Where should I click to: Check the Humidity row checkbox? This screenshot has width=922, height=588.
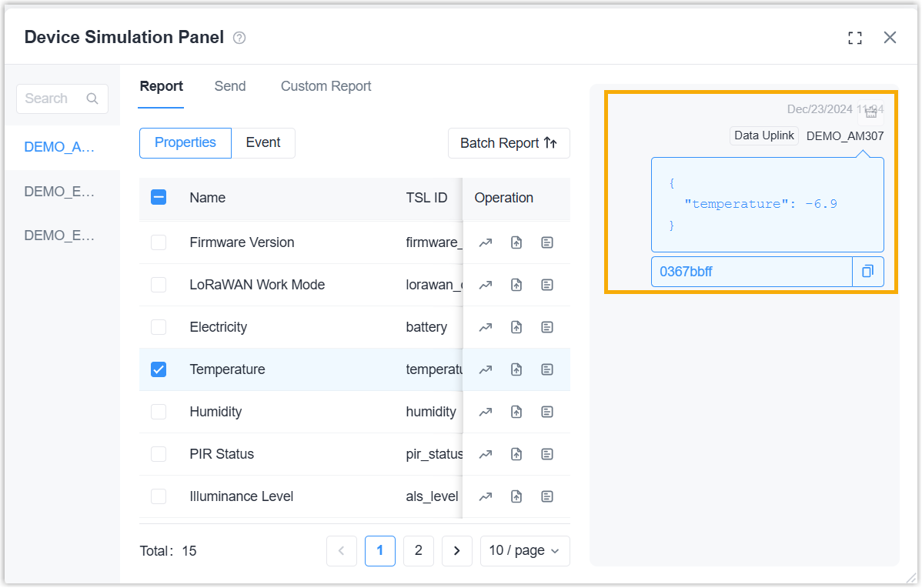[159, 413]
